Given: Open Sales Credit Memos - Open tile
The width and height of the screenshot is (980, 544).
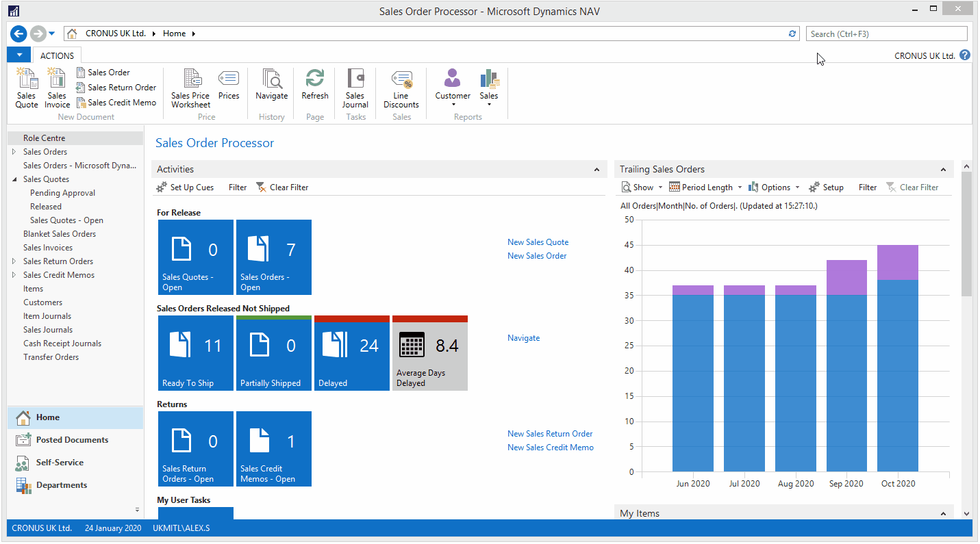Looking at the screenshot, I should 274,449.
